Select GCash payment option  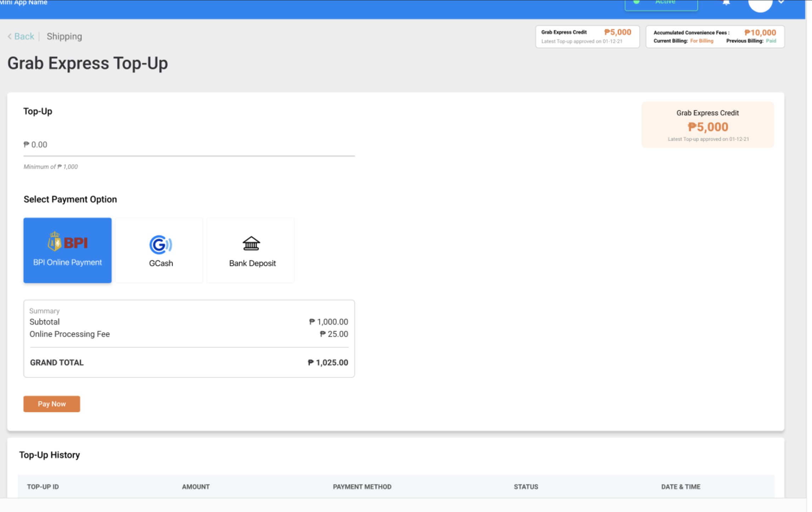(159, 250)
